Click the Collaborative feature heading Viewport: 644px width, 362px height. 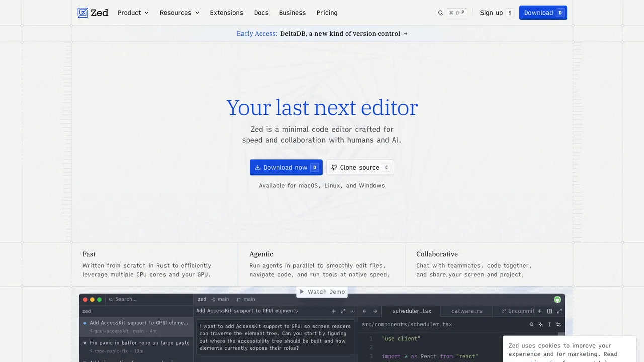(x=437, y=254)
